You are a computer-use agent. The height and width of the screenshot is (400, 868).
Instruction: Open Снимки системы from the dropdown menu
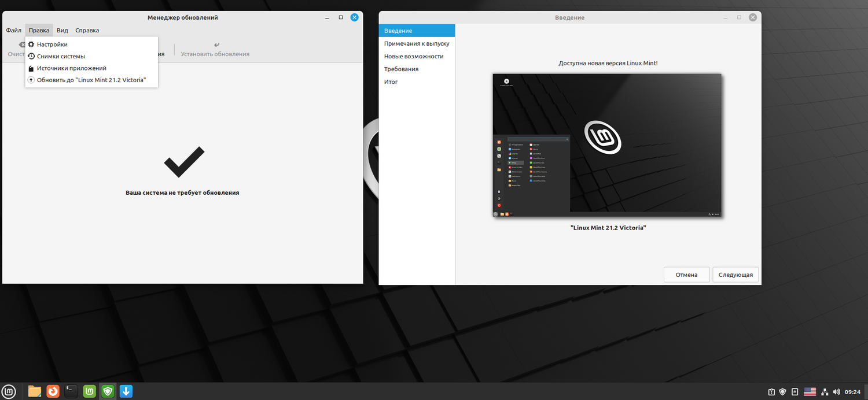(x=91, y=56)
